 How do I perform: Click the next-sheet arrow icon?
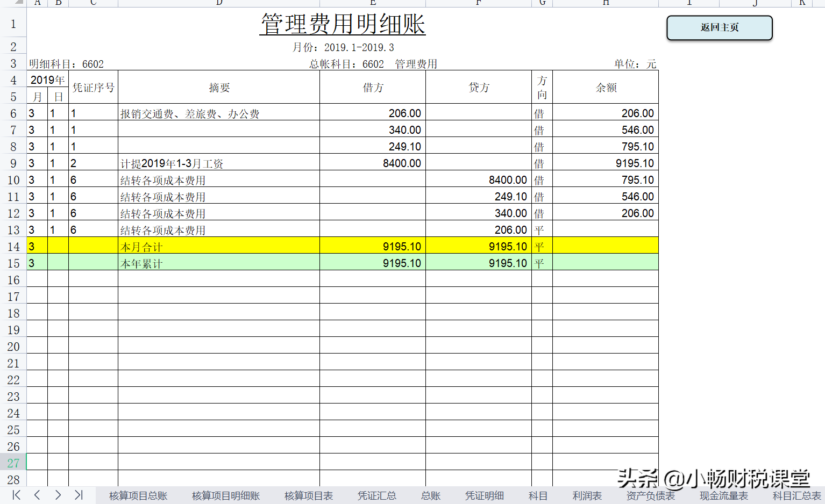58,496
